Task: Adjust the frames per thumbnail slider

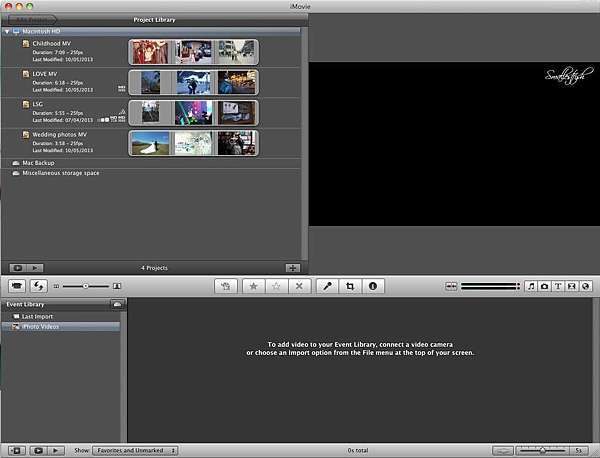Action: coord(543,450)
